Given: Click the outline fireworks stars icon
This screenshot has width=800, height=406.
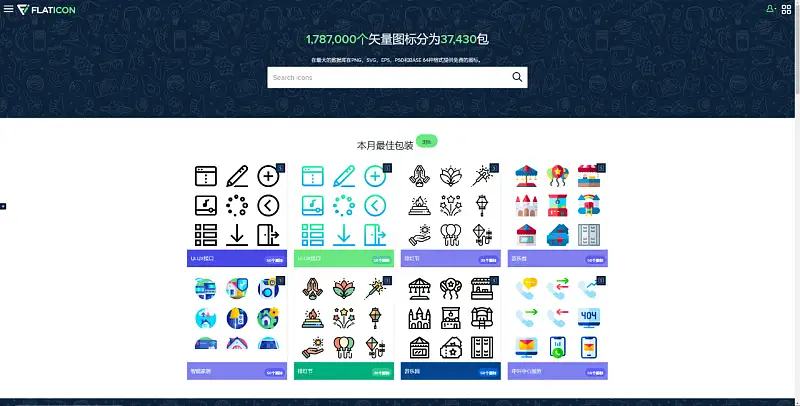Looking at the screenshot, I should [x=451, y=206].
